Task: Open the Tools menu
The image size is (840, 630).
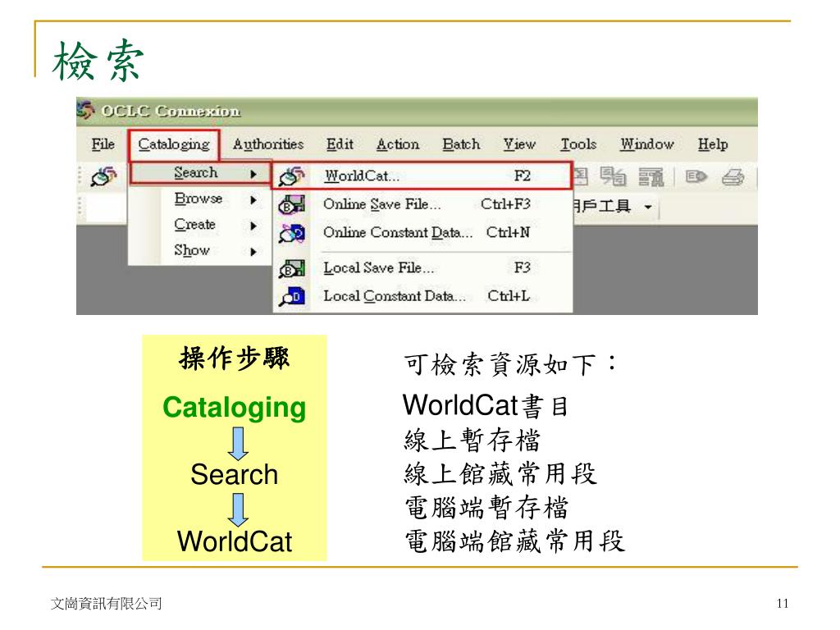Action: (578, 144)
